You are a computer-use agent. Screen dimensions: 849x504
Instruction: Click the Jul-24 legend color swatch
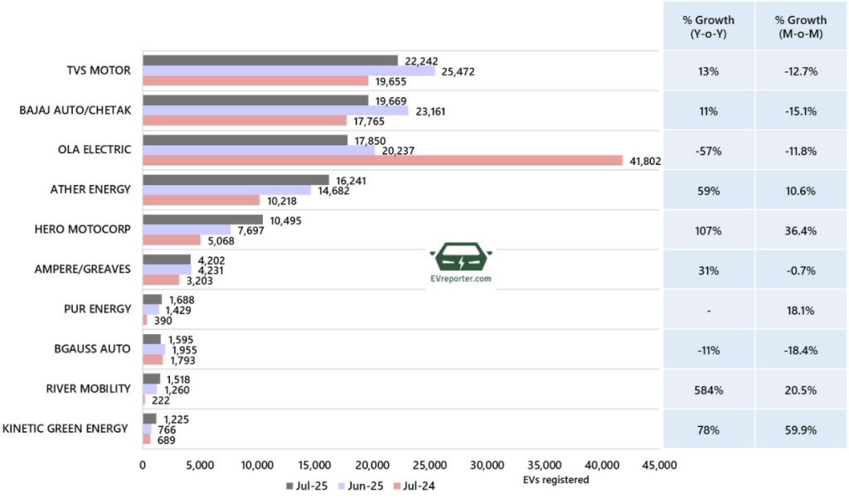[397, 486]
